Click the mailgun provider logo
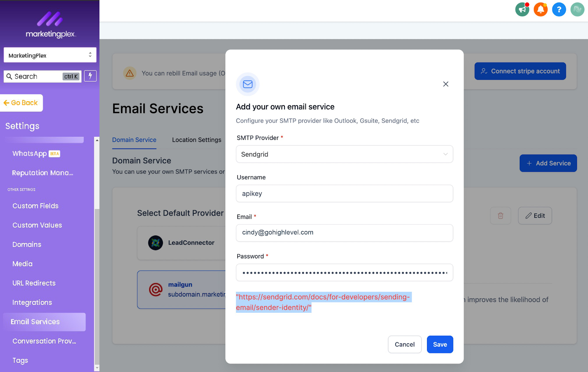The height and width of the screenshot is (372, 588). click(x=156, y=290)
